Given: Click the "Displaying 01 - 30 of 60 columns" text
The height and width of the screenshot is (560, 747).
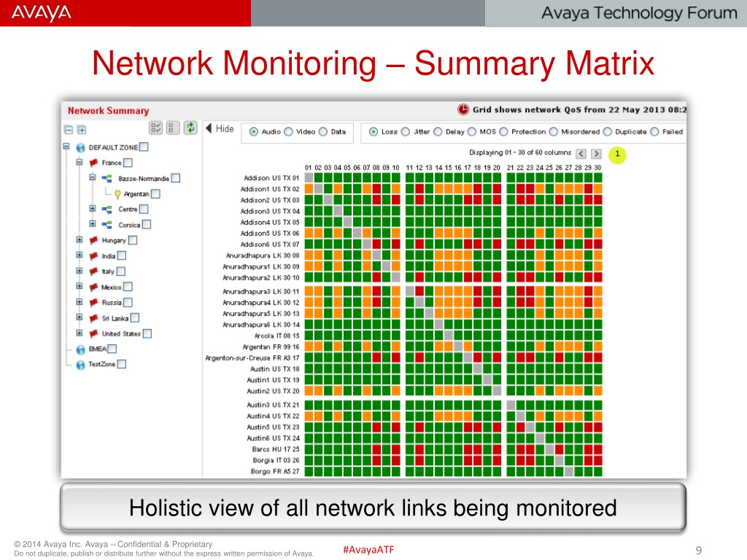Looking at the screenshot, I should (x=520, y=152).
